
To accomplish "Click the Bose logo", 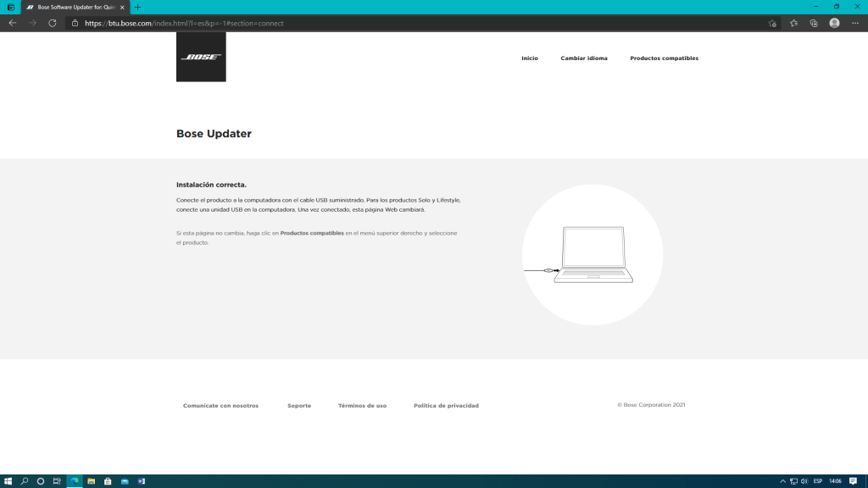I will [201, 57].
